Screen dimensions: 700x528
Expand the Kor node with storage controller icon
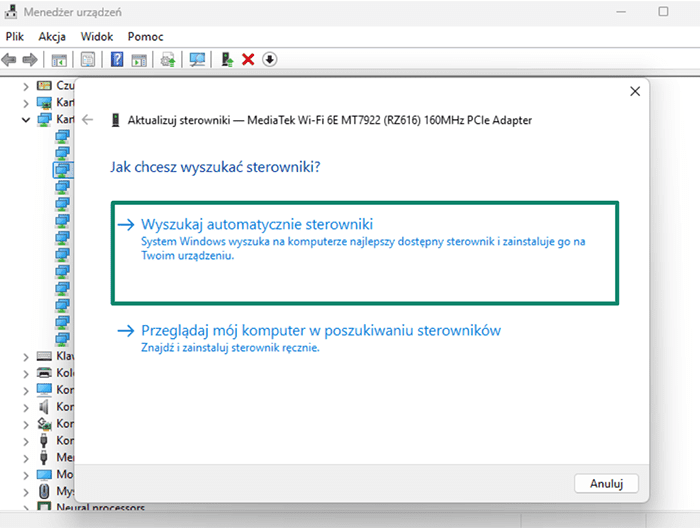tap(25, 425)
